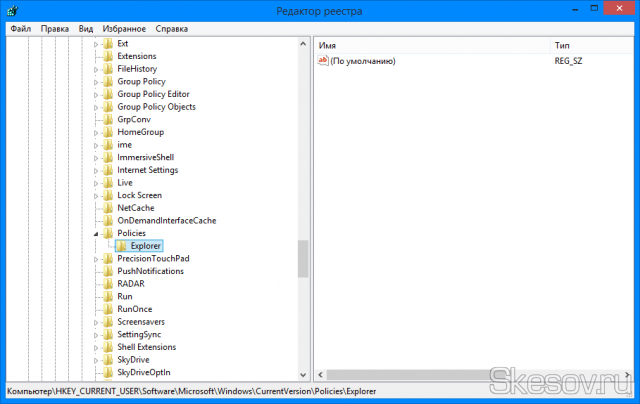The image size is (640, 404).
Task: Click the Explorer key folder icon
Action: pos(121,246)
